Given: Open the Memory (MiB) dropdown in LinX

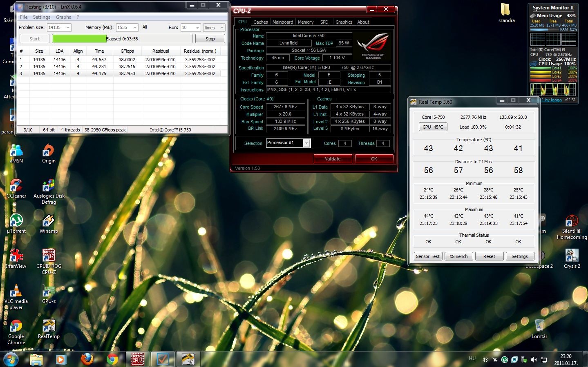Looking at the screenshot, I should [x=127, y=27].
